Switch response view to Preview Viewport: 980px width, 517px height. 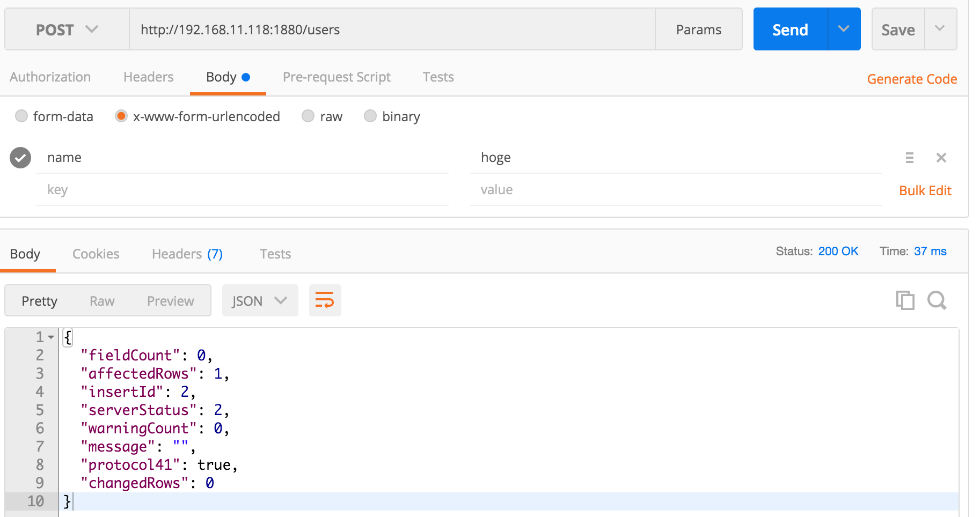[170, 300]
